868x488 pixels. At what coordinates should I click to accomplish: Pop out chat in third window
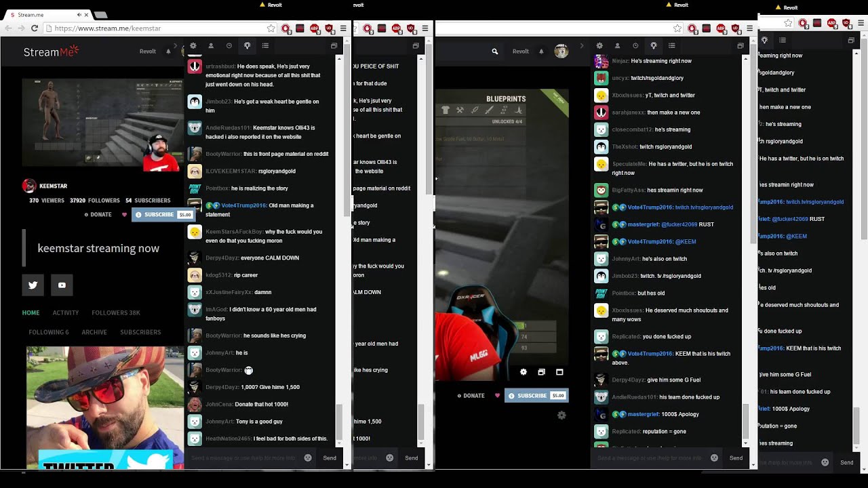pos(740,46)
